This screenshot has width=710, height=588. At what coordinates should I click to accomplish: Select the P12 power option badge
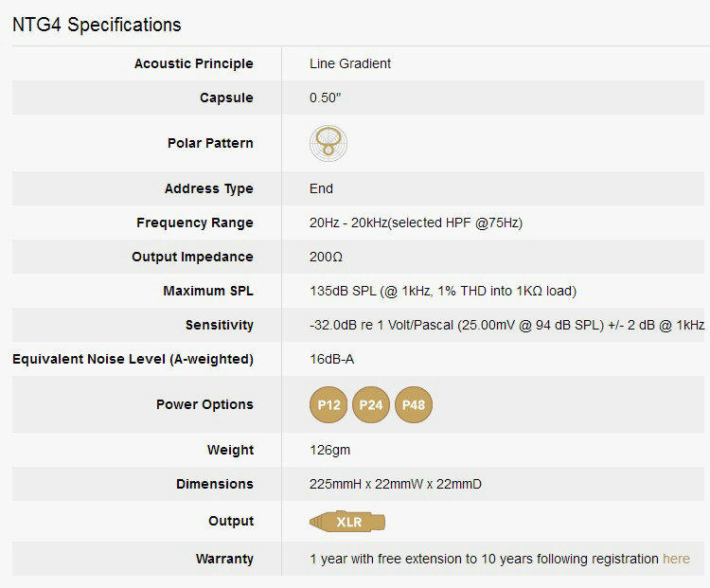pyautogui.click(x=328, y=404)
